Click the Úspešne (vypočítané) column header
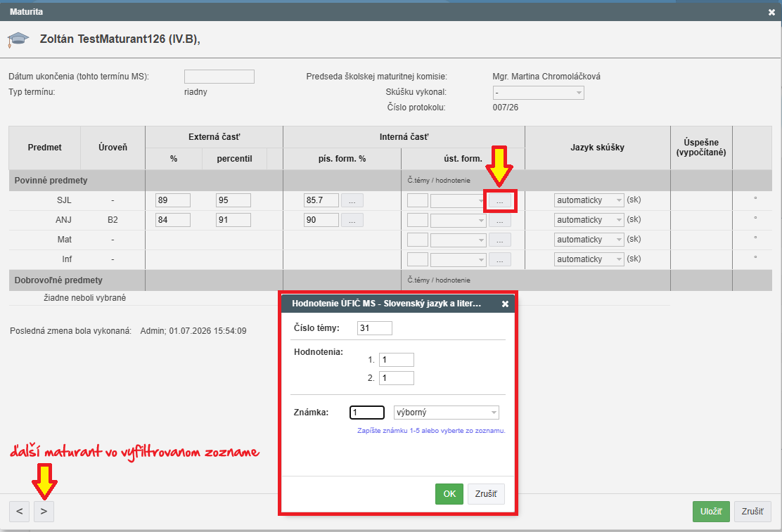Image resolution: width=782 pixels, height=532 pixels. pos(701,148)
